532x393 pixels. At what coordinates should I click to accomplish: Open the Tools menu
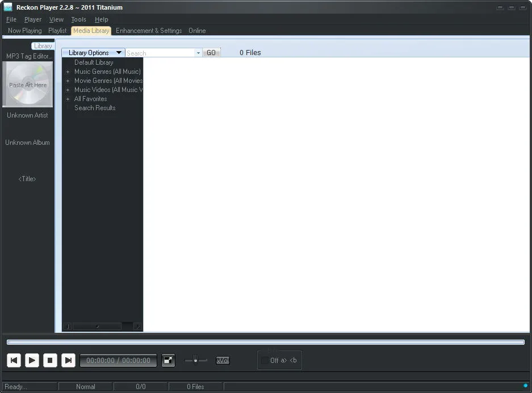(x=78, y=19)
